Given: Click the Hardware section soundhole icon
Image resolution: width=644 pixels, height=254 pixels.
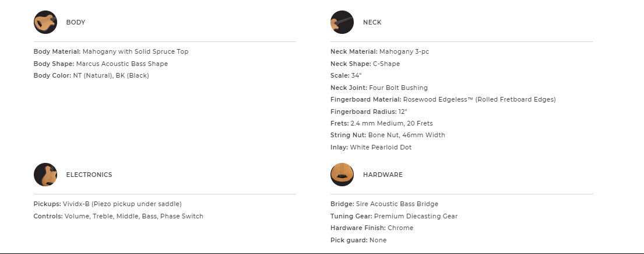Looking at the screenshot, I should click(342, 175).
